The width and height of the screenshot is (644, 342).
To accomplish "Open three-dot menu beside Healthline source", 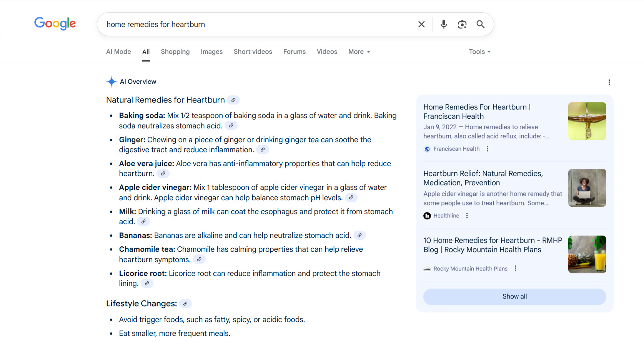I will coord(467,216).
